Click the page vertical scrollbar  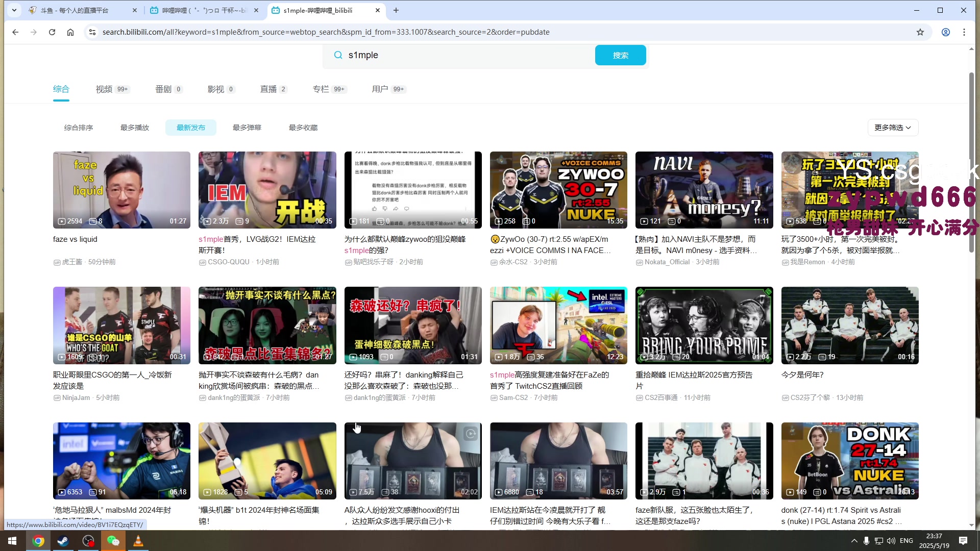(971, 162)
